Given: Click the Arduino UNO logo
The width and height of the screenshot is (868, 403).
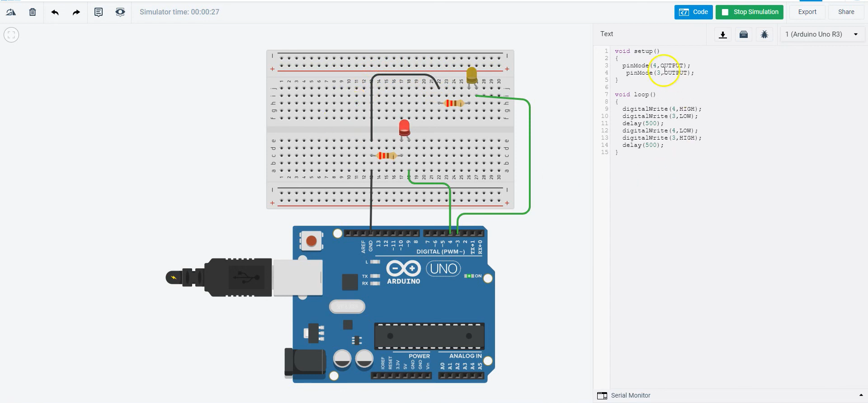Looking at the screenshot, I should point(423,272).
